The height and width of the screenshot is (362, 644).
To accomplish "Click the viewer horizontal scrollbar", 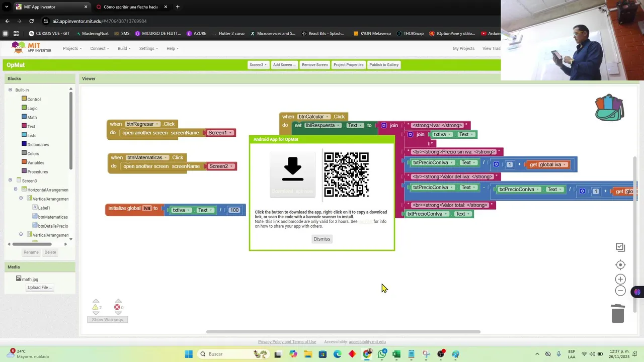I will tap(343, 332).
